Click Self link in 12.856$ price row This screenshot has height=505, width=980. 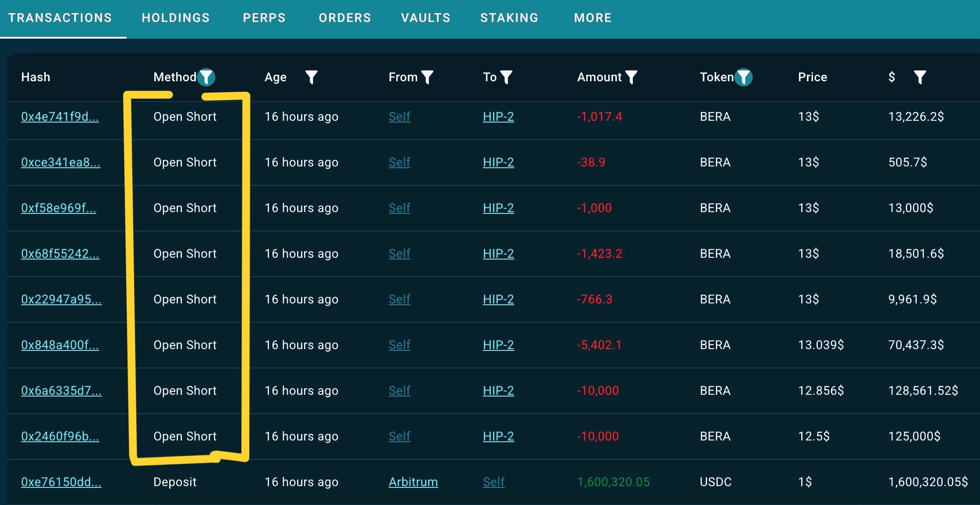400,391
